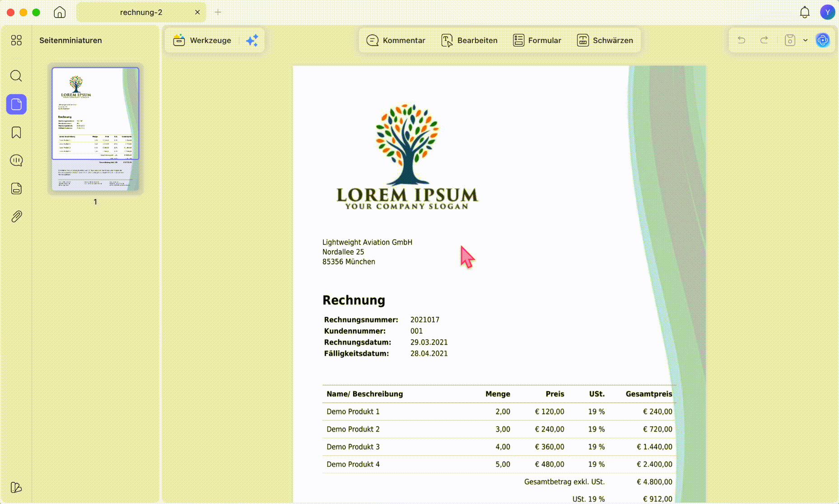Switch to Kommentar mode

point(396,40)
